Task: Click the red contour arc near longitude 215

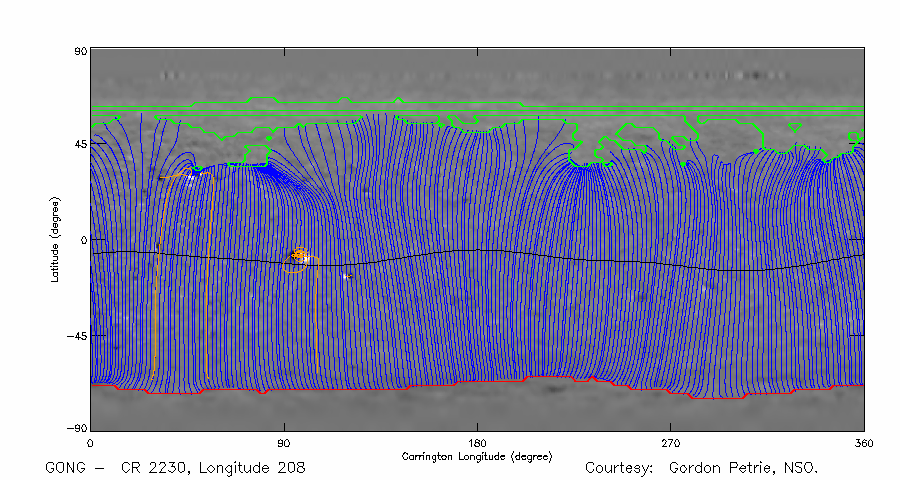Action: (550, 377)
